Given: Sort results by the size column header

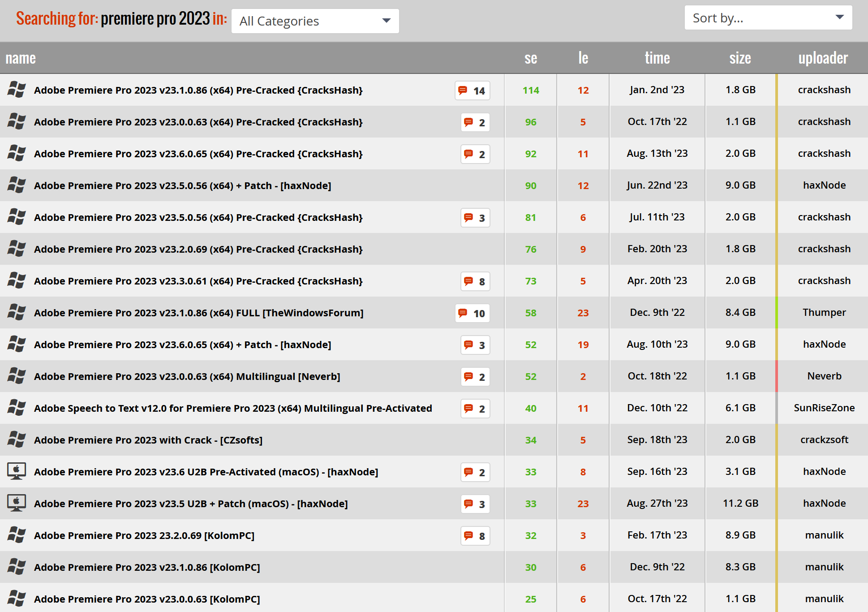Looking at the screenshot, I should [740, 58].
